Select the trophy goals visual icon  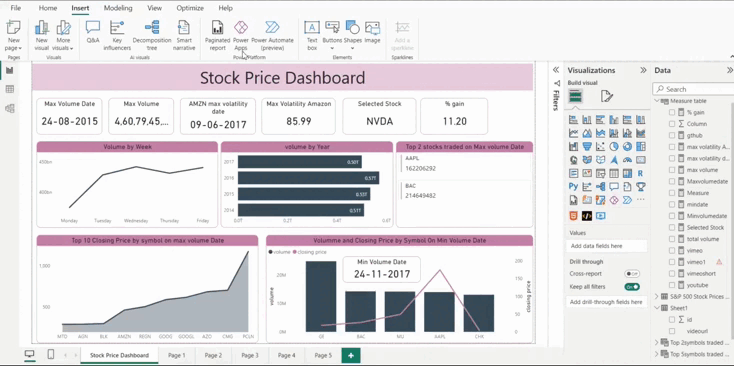(x=640, y=187)
